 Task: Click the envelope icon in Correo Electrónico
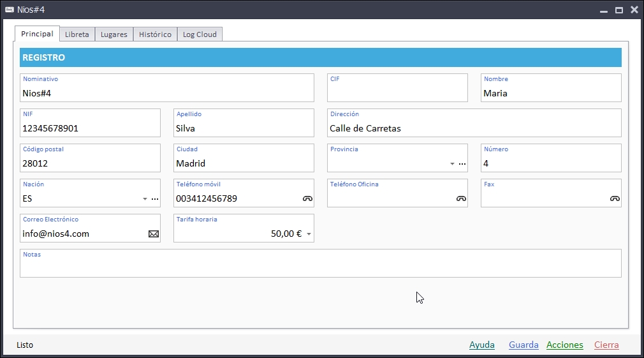click(x=154, y=234)
